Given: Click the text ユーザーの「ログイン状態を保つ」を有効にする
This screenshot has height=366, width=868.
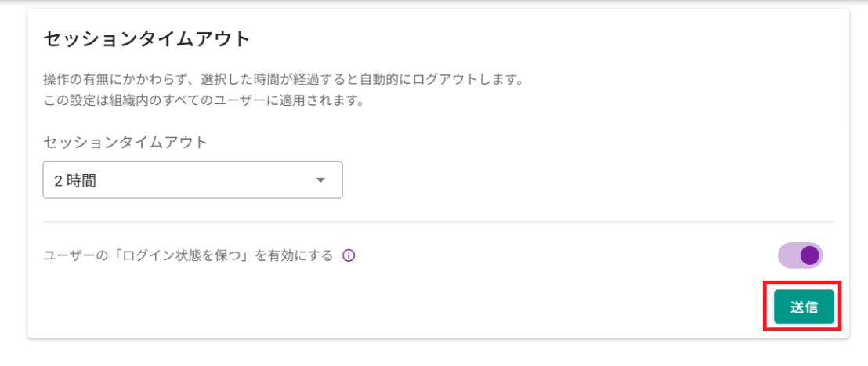Looking at the screenshot, I should (x=188, y=255).
